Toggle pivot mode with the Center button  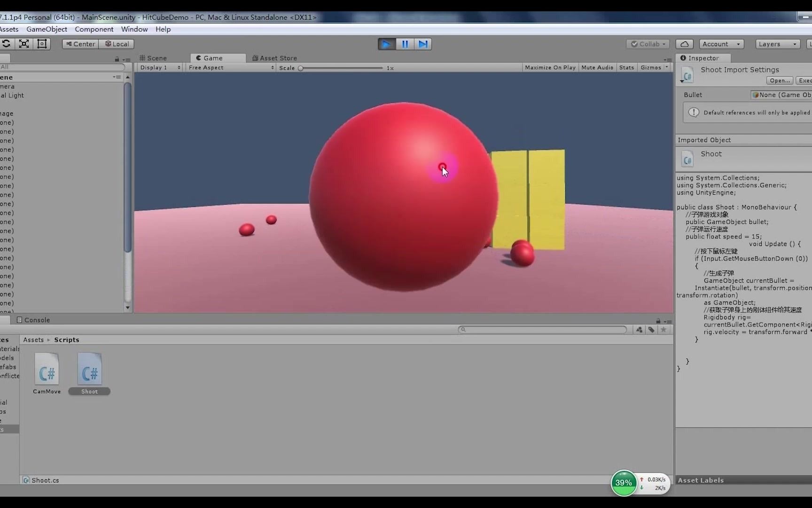tap(80, 44)
